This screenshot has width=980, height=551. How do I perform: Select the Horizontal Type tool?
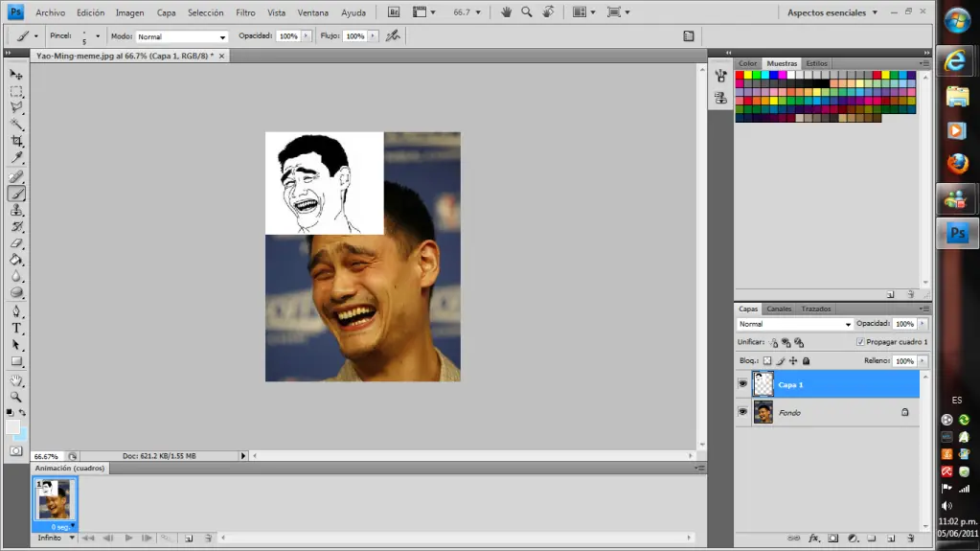coord(16,328)
